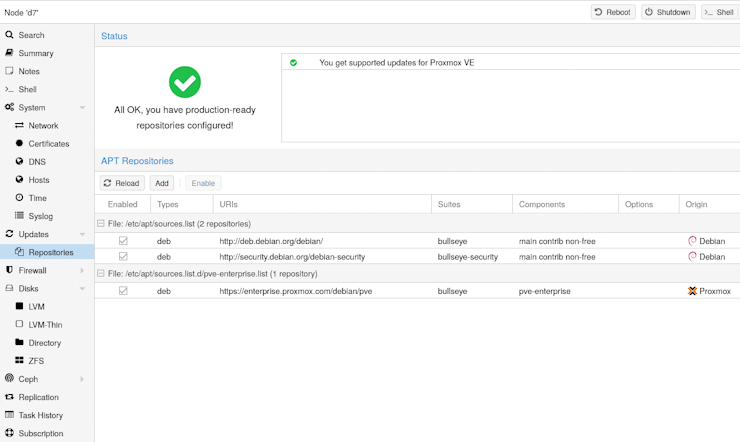
Task: Click the Summary book icon
Action: [x=9, y=53]
